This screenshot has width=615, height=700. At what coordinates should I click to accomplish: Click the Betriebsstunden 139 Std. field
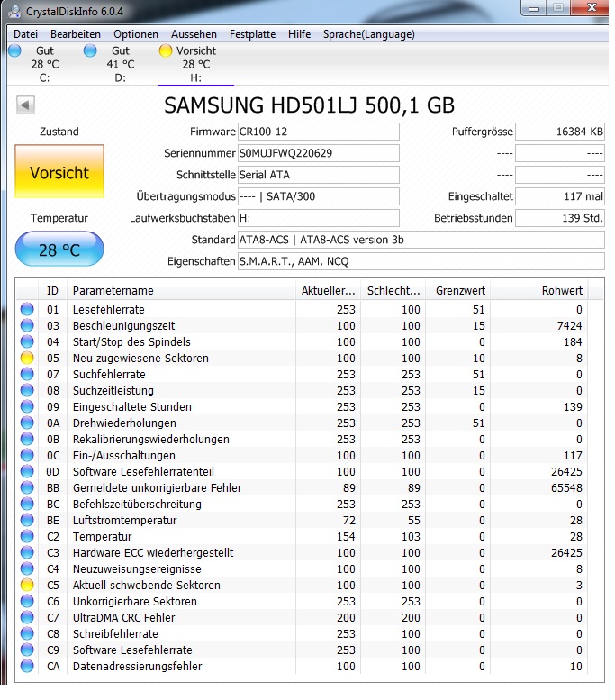tap(560, 218)
